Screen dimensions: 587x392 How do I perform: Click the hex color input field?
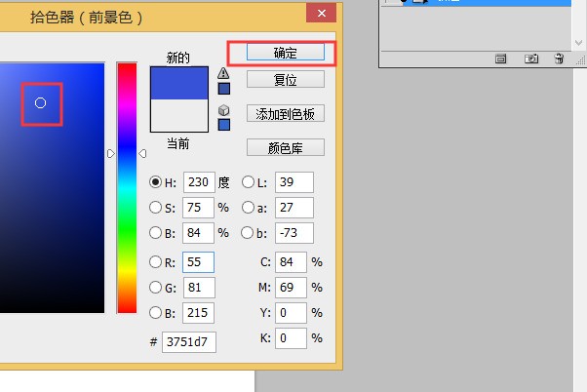click(x=189, y=341)
